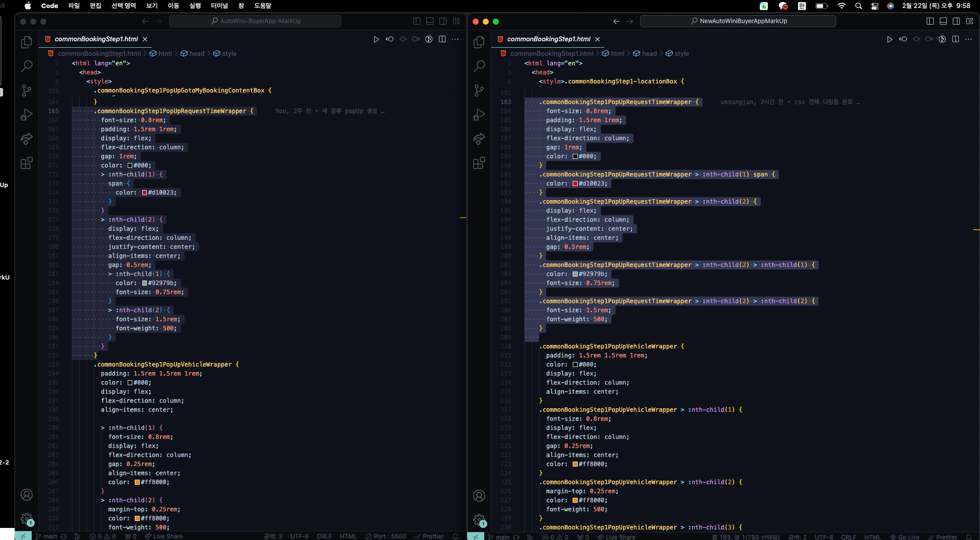Click Port : 5500 in left status bar

pos(386,536)
